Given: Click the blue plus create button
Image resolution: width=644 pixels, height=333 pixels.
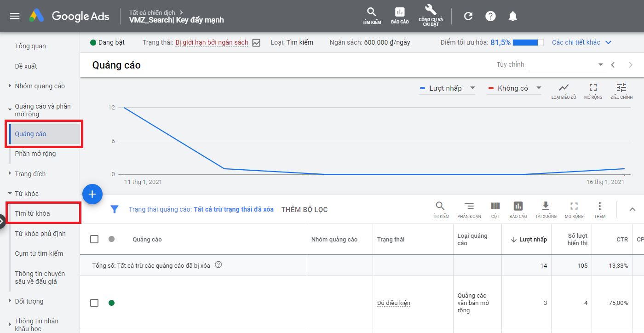Looking at the screenshot, I should coord(92,194).
